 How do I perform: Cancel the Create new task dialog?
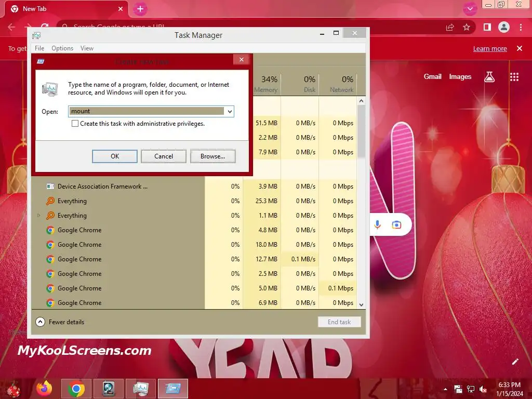point(164,156)
